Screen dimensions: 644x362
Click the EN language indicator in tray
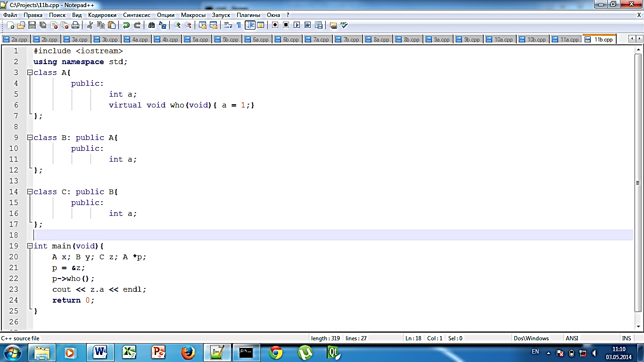[535, 352]
